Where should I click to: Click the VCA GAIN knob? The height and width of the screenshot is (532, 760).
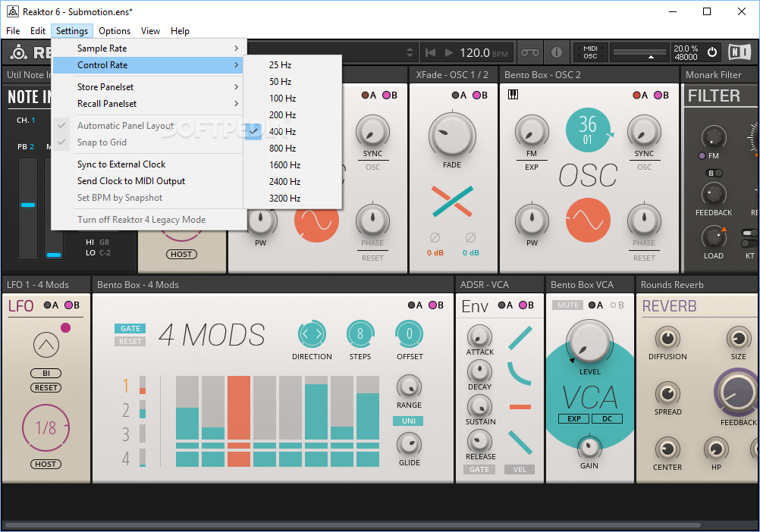589,447
